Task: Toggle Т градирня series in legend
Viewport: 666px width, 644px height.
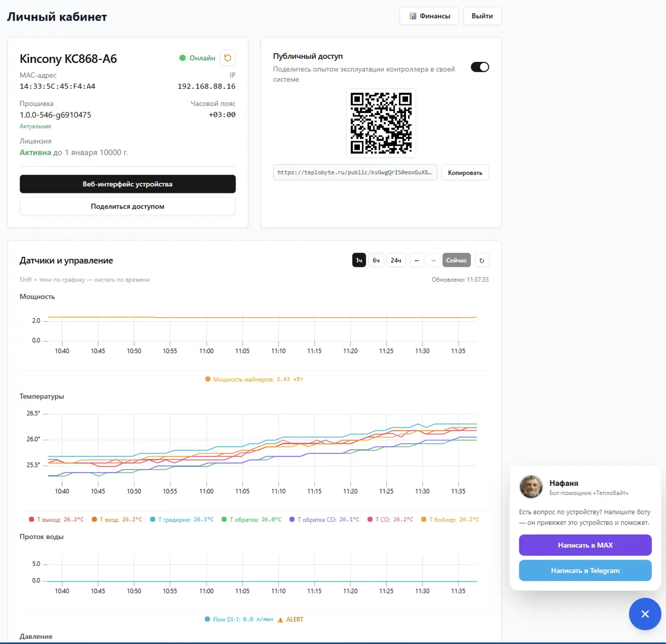Action: [x=181, y=519]
